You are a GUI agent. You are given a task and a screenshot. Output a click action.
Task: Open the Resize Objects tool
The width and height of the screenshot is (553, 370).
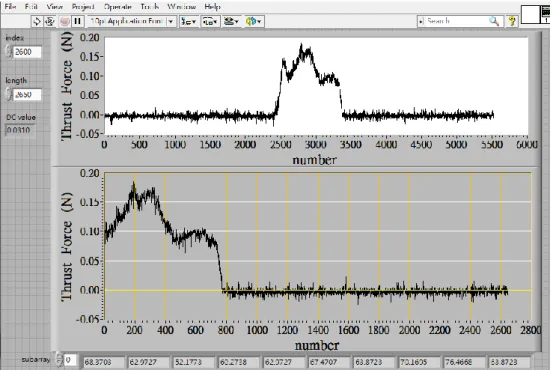point(231,22)
